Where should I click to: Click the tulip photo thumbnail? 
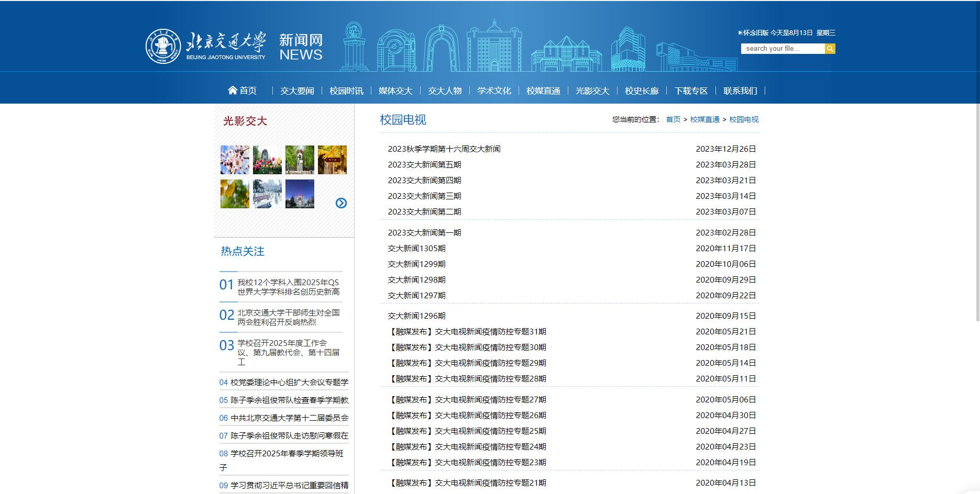[x=267, y=160]
